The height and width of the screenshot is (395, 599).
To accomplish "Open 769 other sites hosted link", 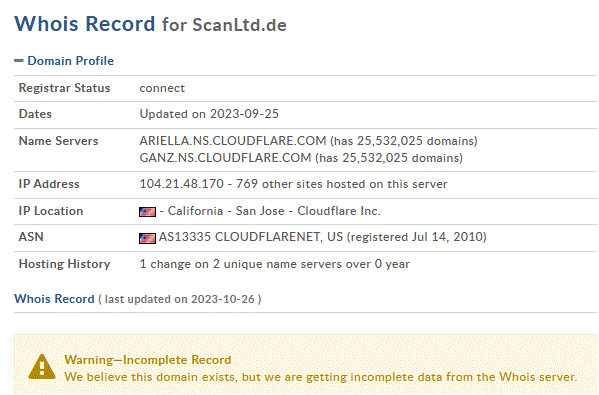I will point(342,184).
